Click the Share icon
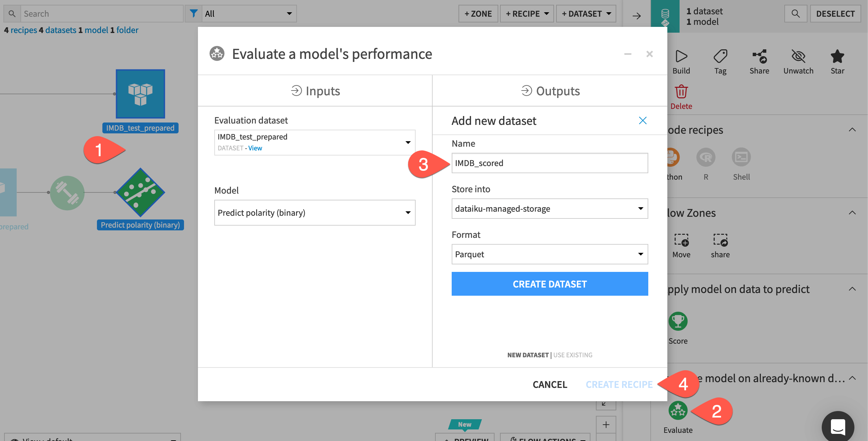The width and height of the screenshot is (868, 441). (759, 56)
